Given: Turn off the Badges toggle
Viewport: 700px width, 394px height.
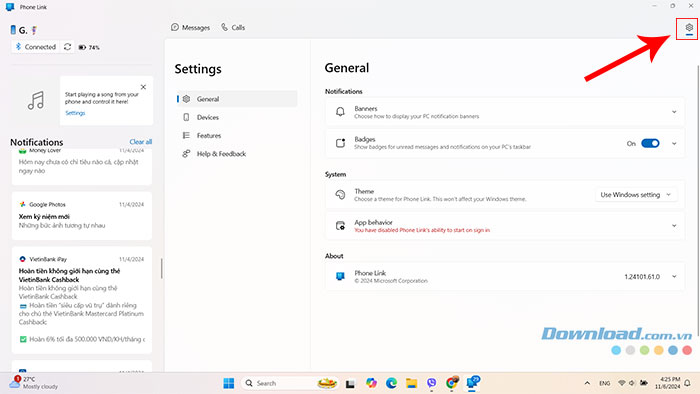Looking at the screenshot, I should coord(650,143).
